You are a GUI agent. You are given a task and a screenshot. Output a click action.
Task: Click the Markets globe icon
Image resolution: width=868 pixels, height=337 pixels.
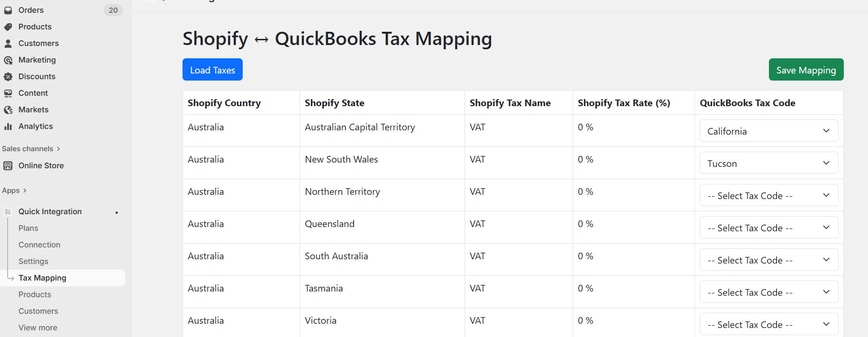tap(8, 110)
